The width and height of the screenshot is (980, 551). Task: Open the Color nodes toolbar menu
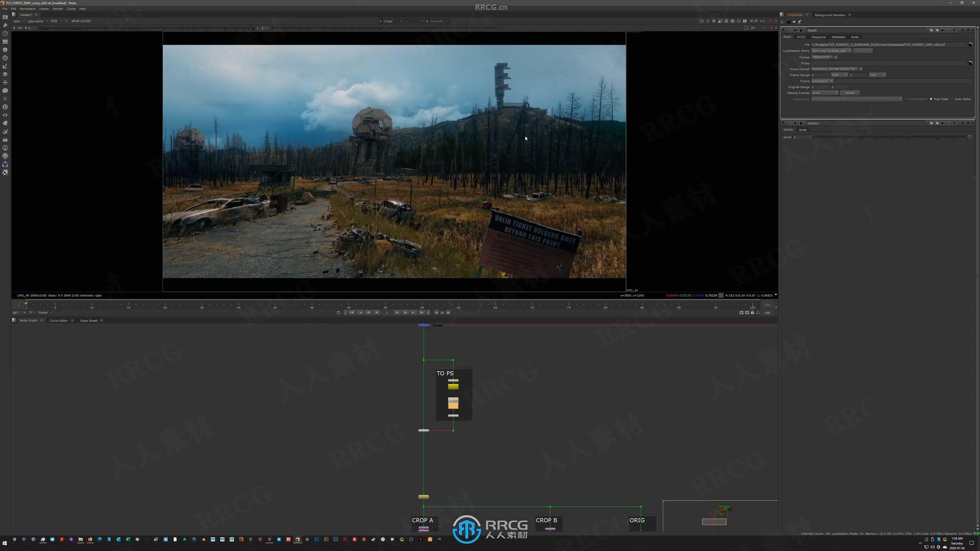pos(5,50)
